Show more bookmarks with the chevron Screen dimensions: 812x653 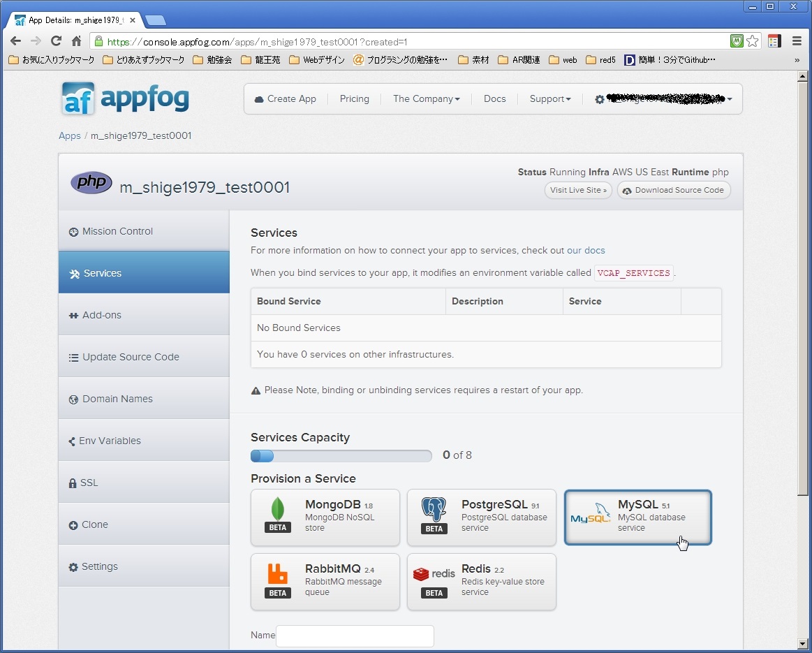797,60
